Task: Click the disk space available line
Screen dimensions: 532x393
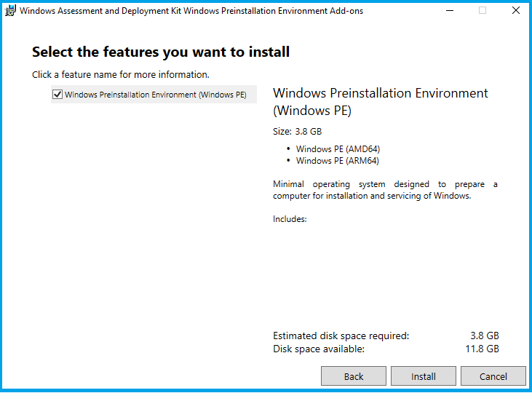Action: click(x=386, y=349)
